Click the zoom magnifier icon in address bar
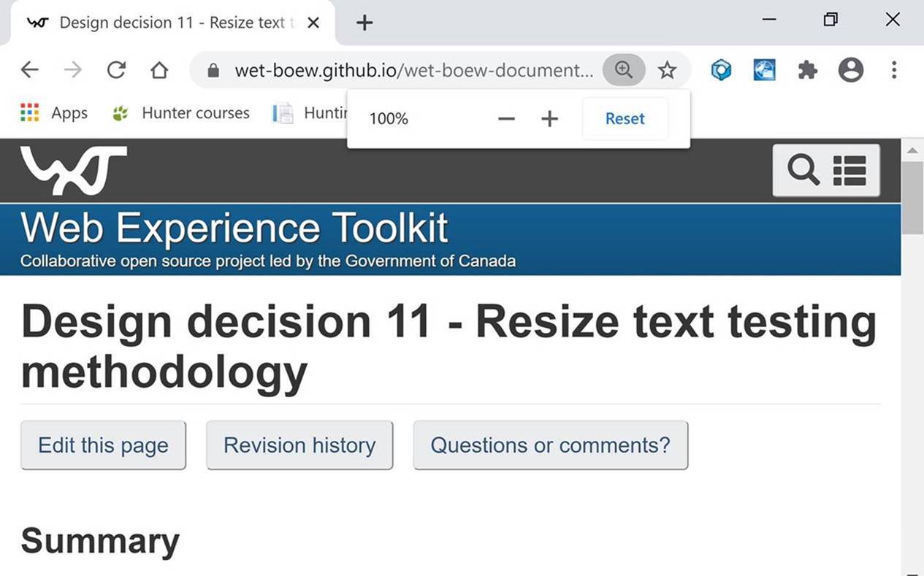This screenshot has height=576, width=924. point(623,70)
